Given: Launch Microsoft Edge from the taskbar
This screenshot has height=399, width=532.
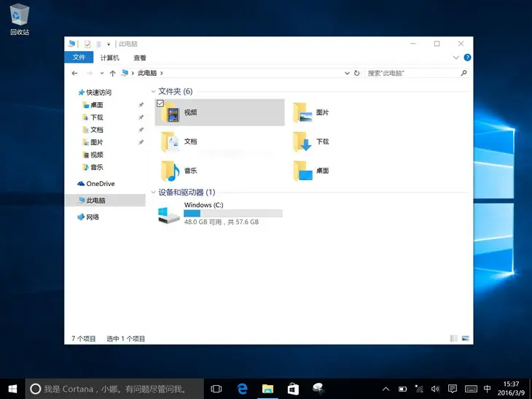Looking at the screenshot, I should [242, 389].
